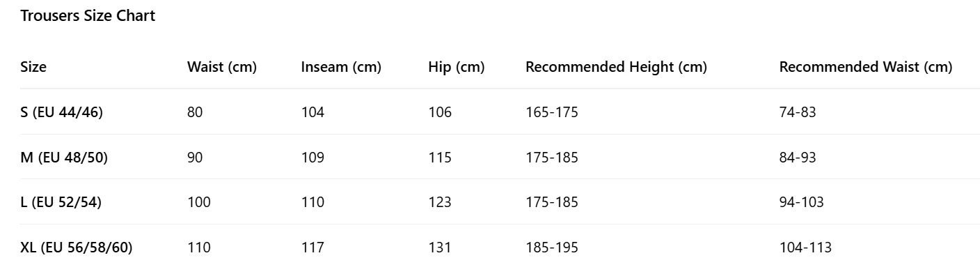Click the L (EU 52/54) row label

pyautogui.click(x=61, y=202)
